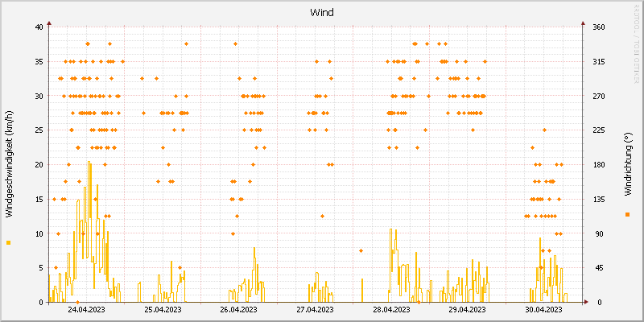Click the orange wind direction legend square
Screen dimensions: 644x322
tap(627, 214)
